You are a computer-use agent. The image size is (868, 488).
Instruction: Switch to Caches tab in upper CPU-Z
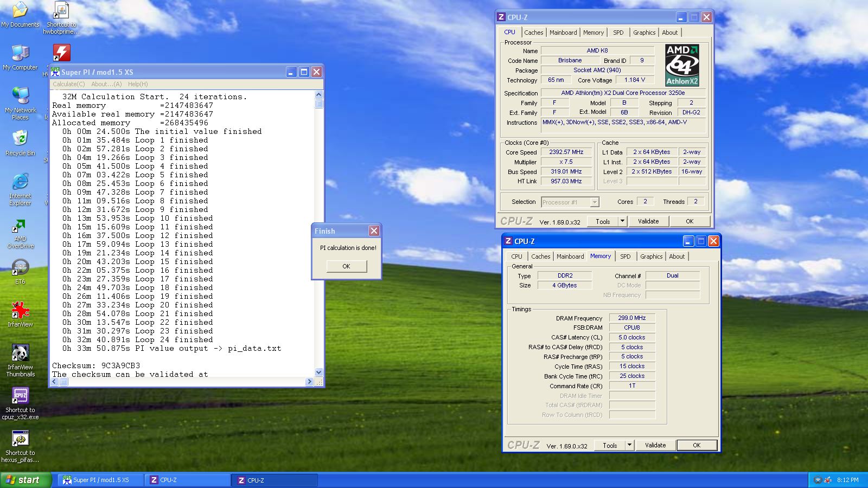(534, 33)
